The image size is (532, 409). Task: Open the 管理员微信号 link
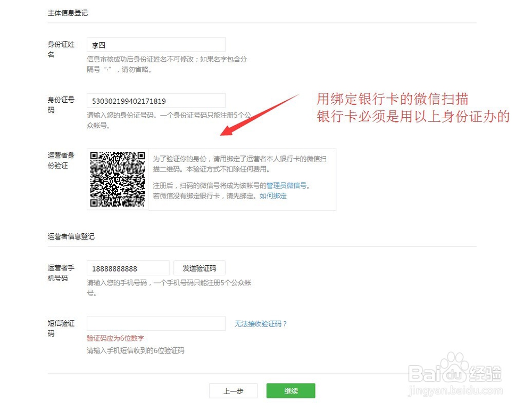click(286, 185)
